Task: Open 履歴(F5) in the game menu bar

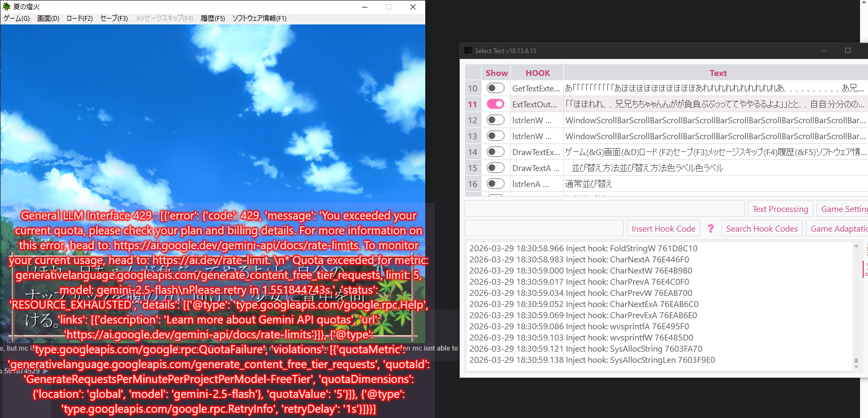Action: pyautogui.click(x=213, y=18)
